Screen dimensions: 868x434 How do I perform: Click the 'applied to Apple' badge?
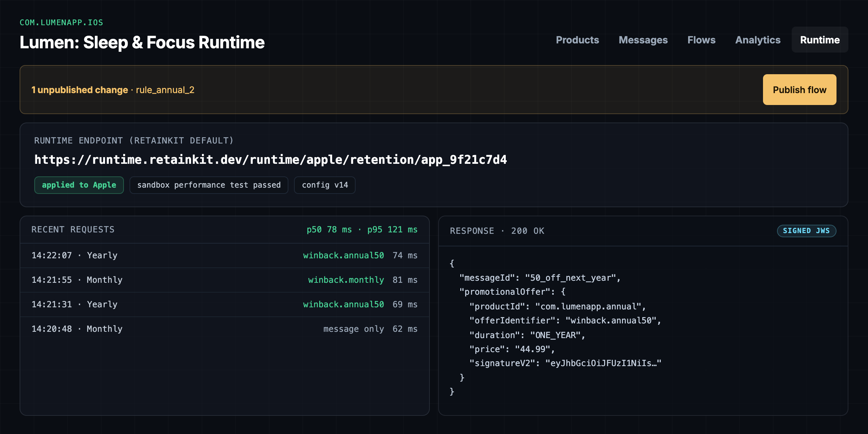79,185
